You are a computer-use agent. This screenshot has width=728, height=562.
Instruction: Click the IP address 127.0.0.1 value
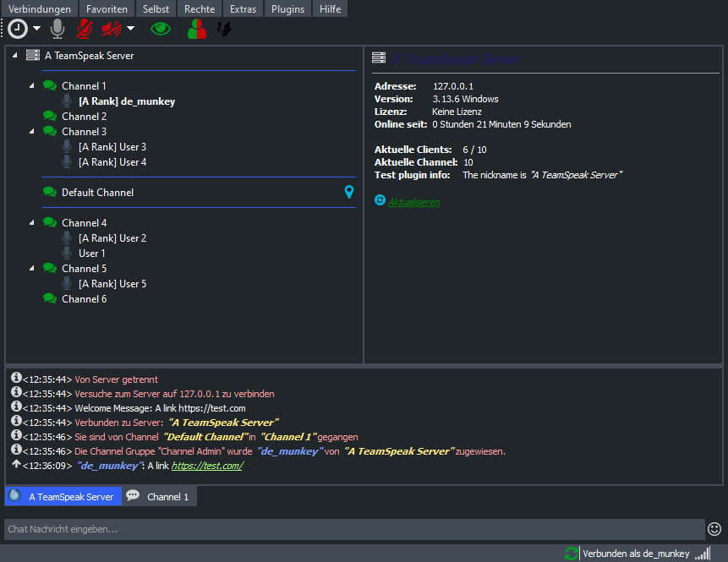(x=453, y=86)
